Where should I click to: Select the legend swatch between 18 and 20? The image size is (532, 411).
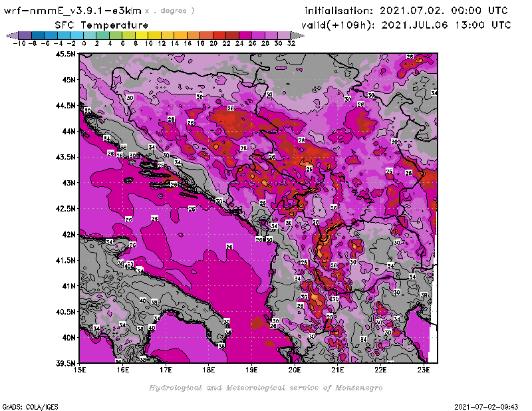coord(206,35)
